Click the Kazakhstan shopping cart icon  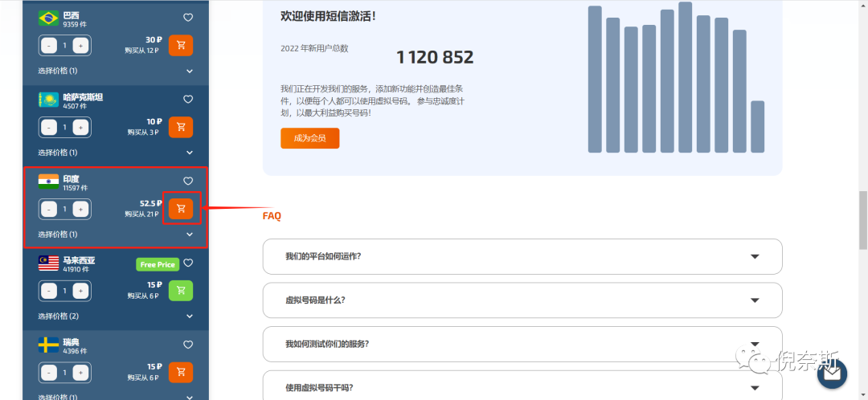click(181, 127)
